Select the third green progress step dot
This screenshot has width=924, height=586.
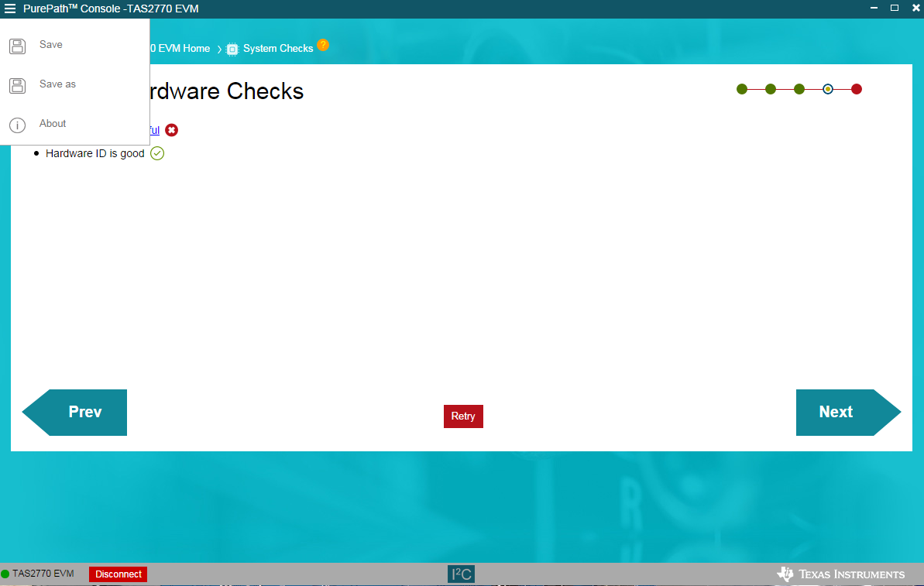(x=799, y=89)
